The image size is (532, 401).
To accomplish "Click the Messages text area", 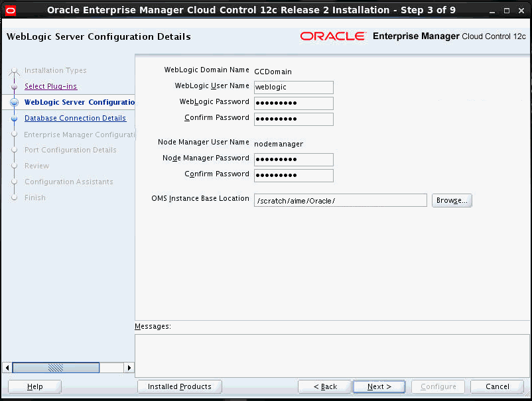I will point(332,356).
